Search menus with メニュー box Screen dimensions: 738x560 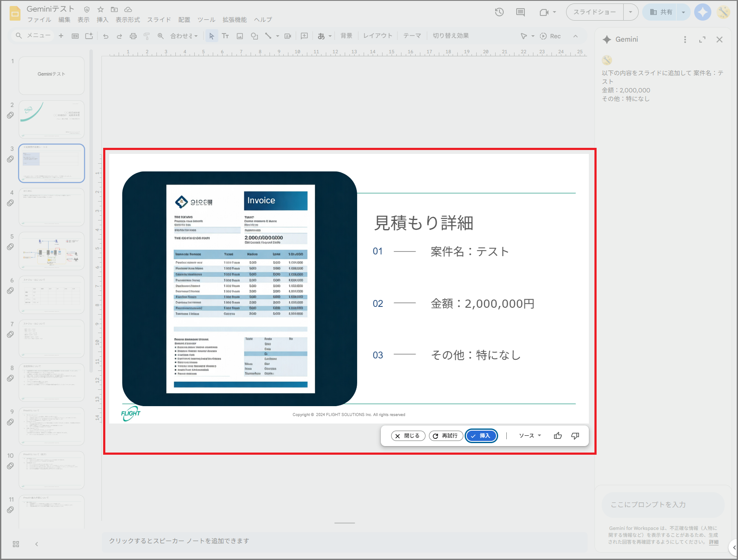pos(33,36)
